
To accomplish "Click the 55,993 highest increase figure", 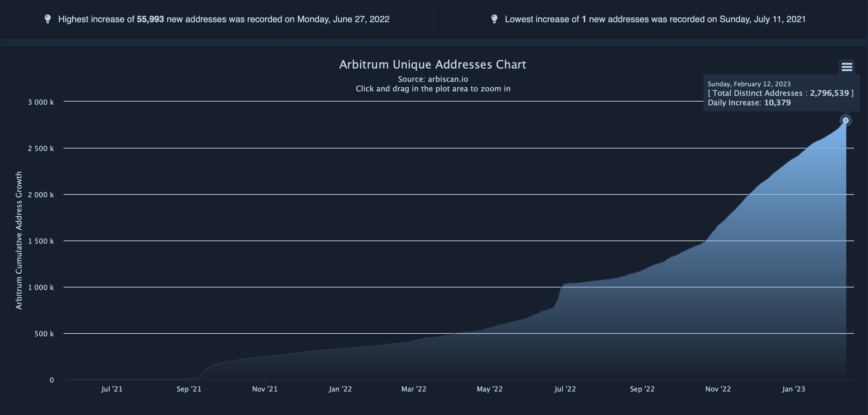I will coord(150,19).
